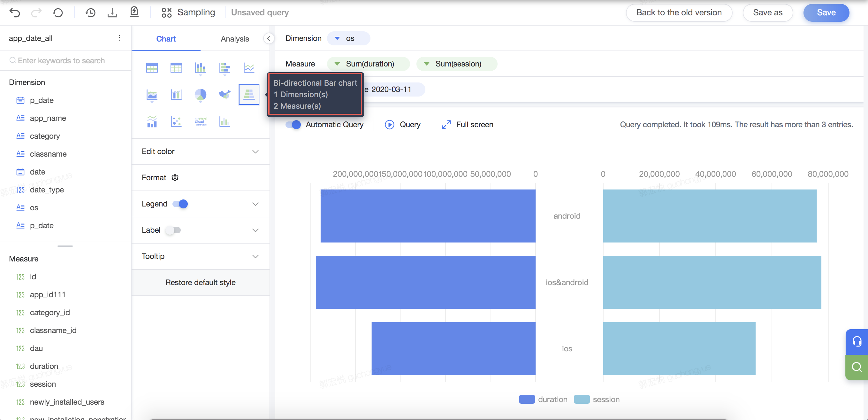This screenshot has width=868, height=420.
Task: Click the ios session bar in chart
Action: [x=679, y=348]
